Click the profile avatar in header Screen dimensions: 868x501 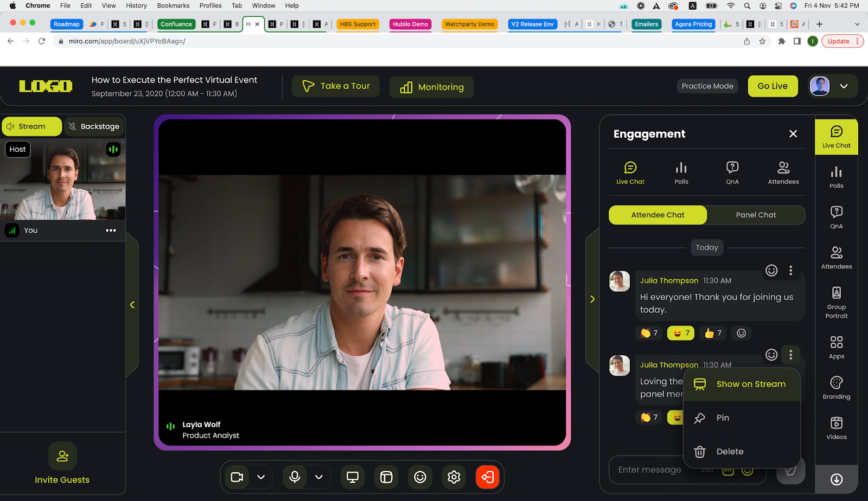click(x=819, y=86)
